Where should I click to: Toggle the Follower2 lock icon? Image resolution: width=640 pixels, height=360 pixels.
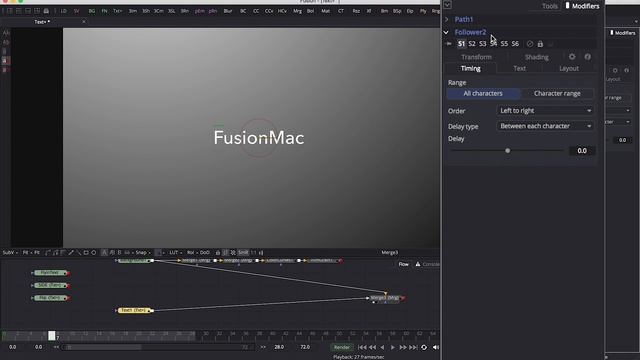(540, 44)
